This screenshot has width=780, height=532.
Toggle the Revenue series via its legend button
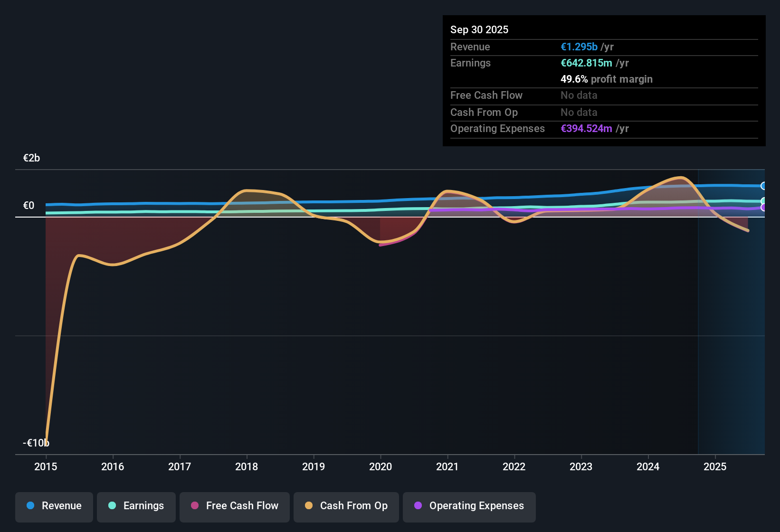coord(54,506)
